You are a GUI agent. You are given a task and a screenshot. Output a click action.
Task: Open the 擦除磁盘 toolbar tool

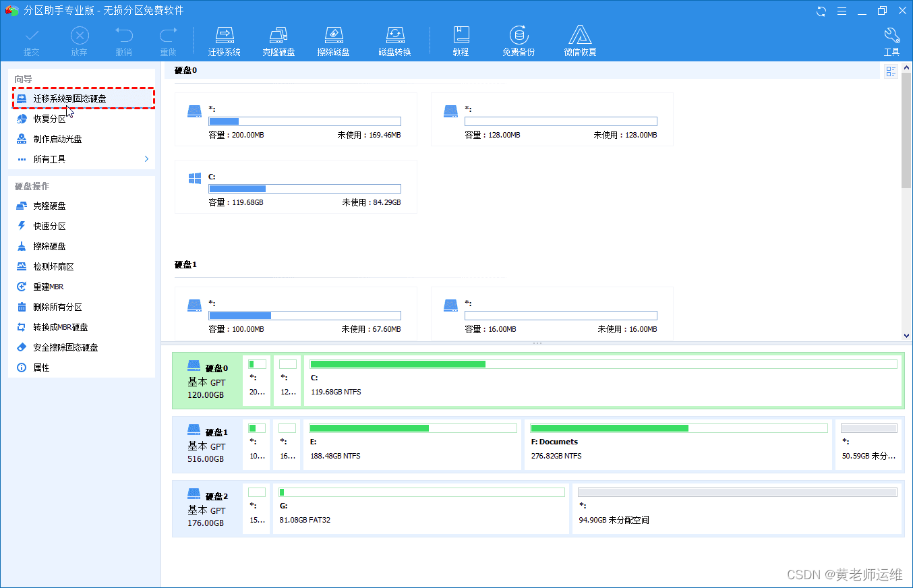pos(334,42)
